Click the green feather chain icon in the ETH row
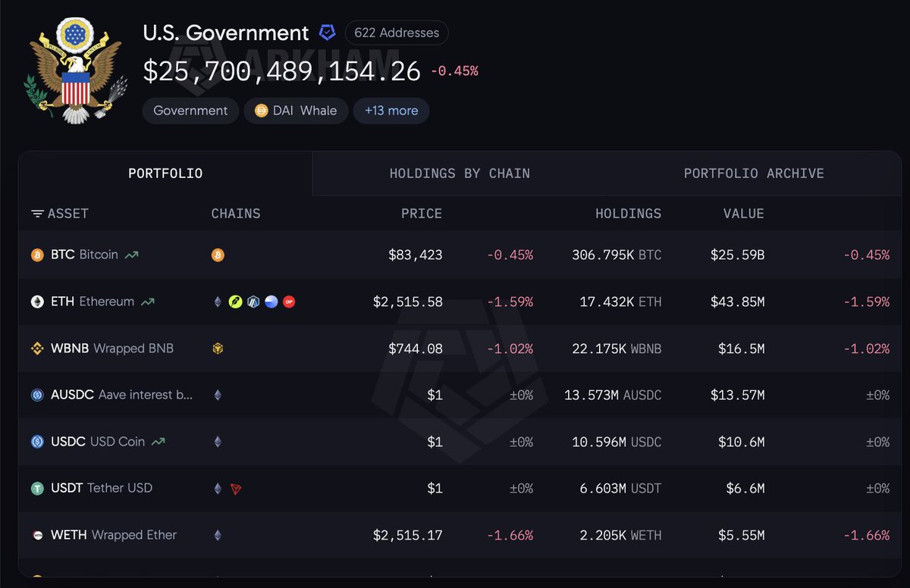Image resolution: width=910 pixels, height=588 pixels. pyautogui.click(x=236, y=302)
